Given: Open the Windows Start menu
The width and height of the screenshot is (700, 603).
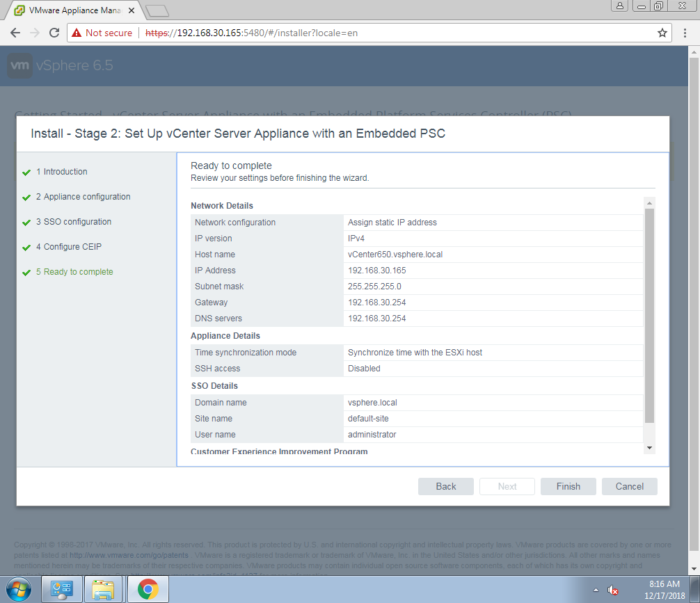Looking at the screenshot, I should pos(19,590).
